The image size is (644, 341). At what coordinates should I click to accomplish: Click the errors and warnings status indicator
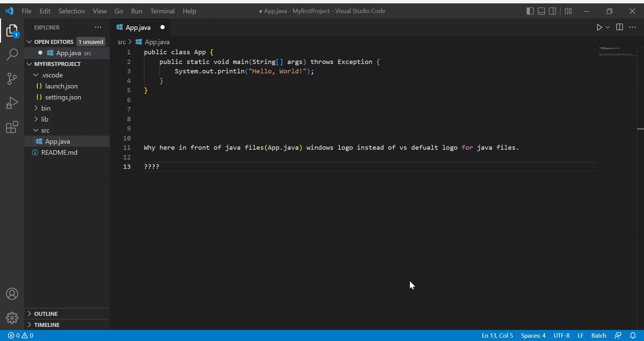coord(21,336)
